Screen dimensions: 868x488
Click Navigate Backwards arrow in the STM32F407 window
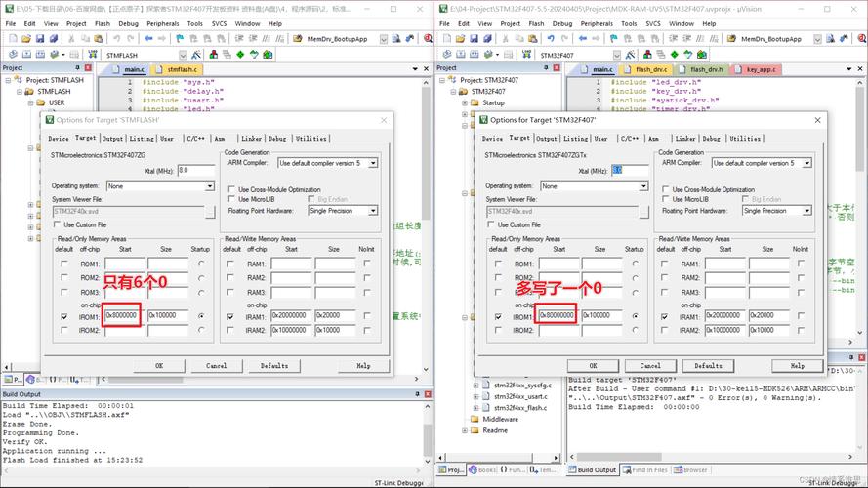pyautogui.click(x=582, y=39)
